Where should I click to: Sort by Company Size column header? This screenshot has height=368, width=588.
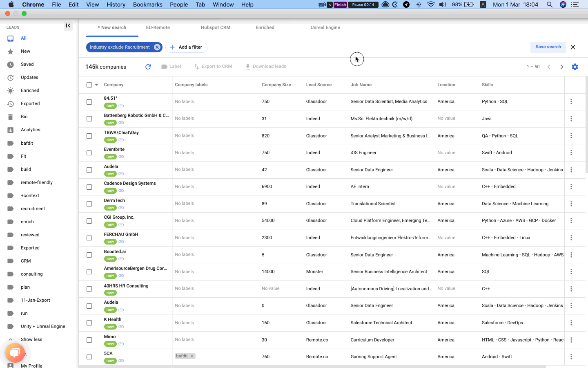tap(276, 85)
